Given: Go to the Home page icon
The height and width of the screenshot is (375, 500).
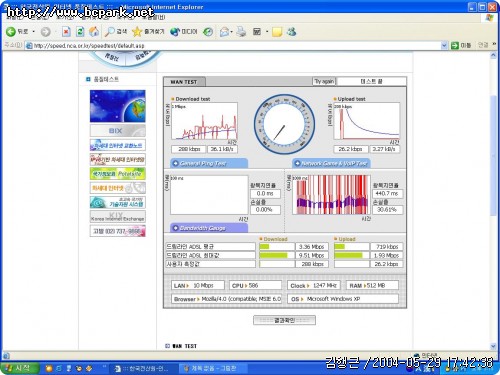Looking at the screenshot, I should point(94,32).
